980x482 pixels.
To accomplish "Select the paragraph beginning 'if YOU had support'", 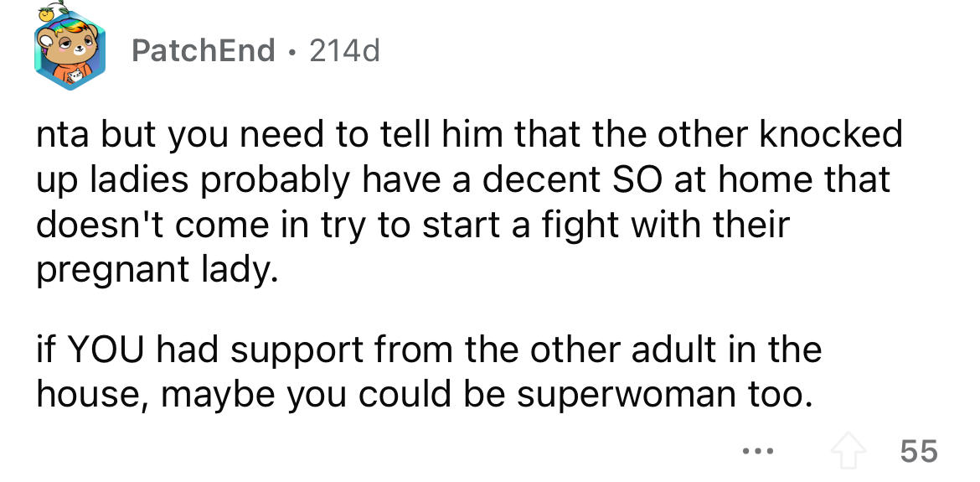I will tap(428, 371).
